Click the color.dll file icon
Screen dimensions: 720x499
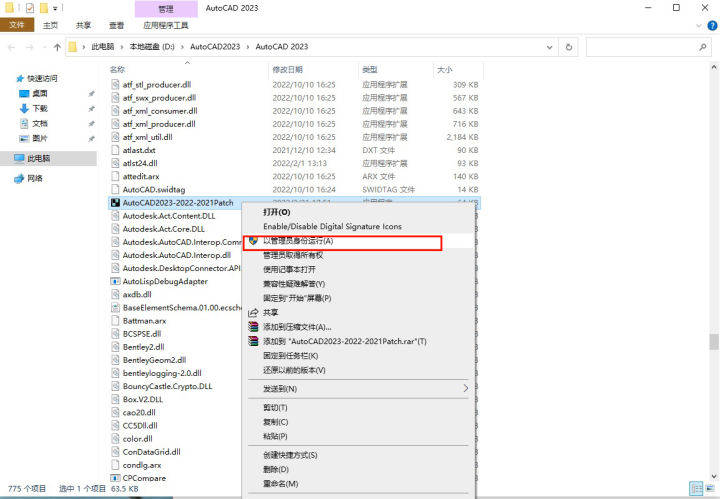click(115, 439)
